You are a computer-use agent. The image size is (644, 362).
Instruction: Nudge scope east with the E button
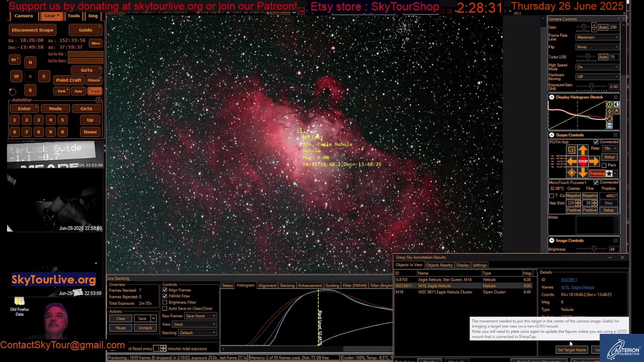coord(44,76)
